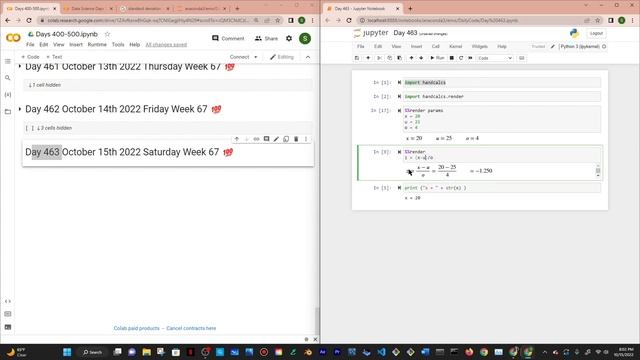640x360 pixels.
Task: Open Jupyter command palette keyboard icon
Action: pyautogui.click(x=522, y=58)
